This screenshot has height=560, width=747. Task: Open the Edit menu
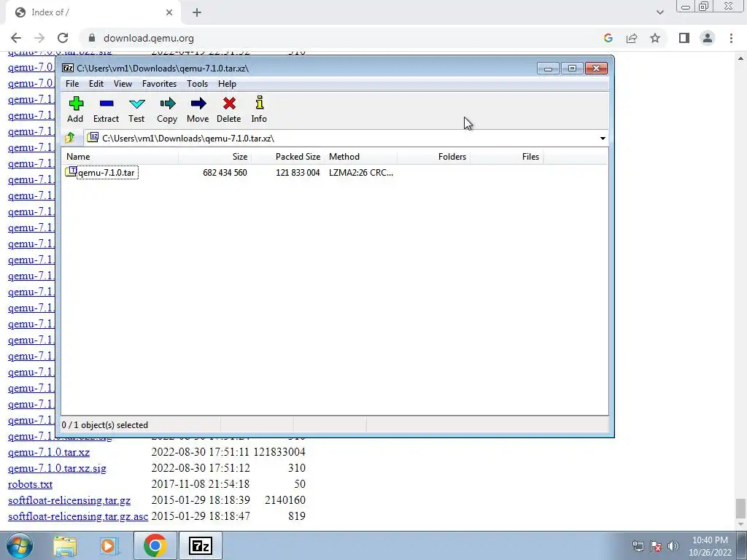[x=96, y=84]
